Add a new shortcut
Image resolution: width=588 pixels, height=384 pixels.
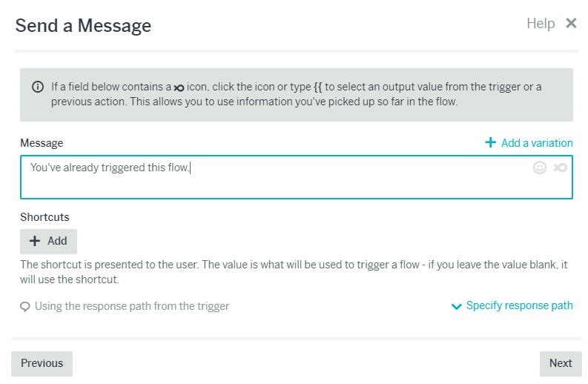click(48, 241)
